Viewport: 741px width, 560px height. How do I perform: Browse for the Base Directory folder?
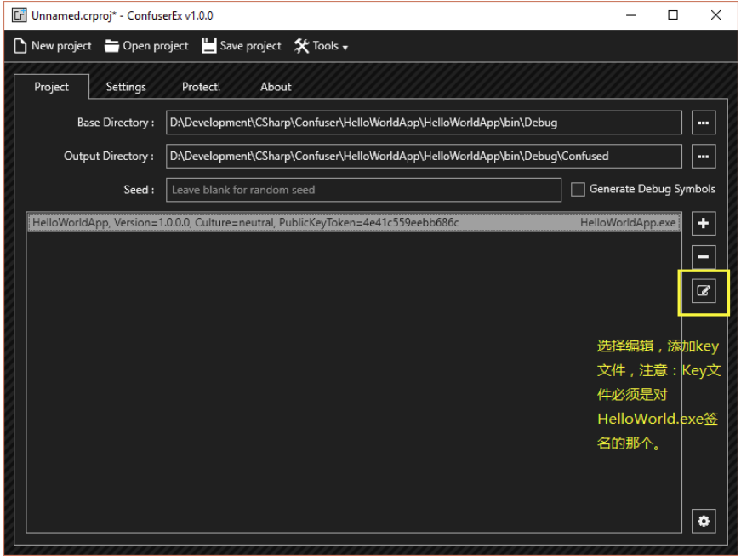tap(704, 123)
